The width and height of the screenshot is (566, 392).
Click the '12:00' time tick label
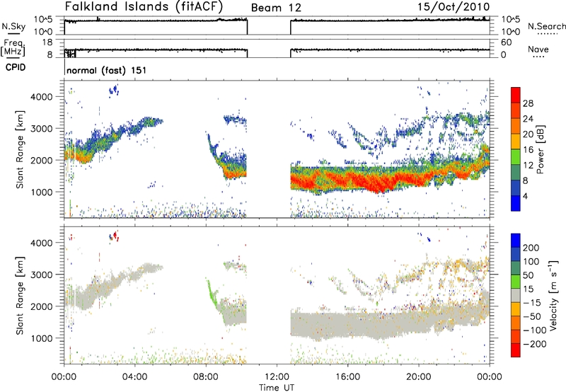[277, 377]
